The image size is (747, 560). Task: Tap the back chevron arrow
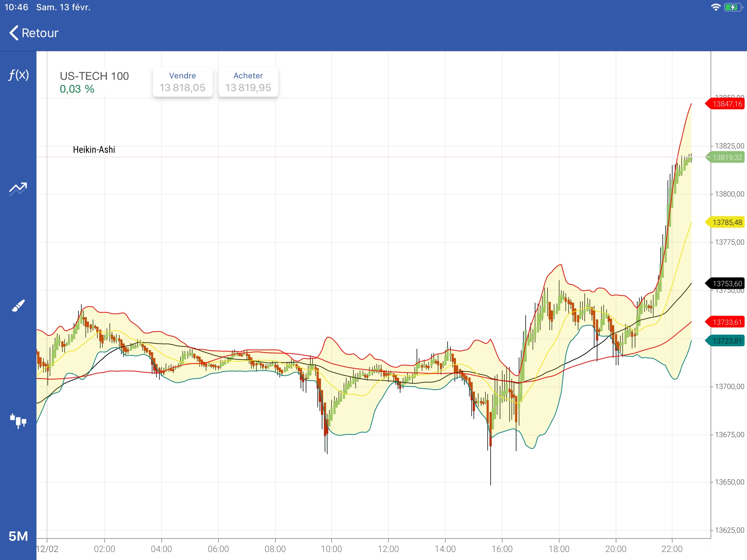(13, 33)
